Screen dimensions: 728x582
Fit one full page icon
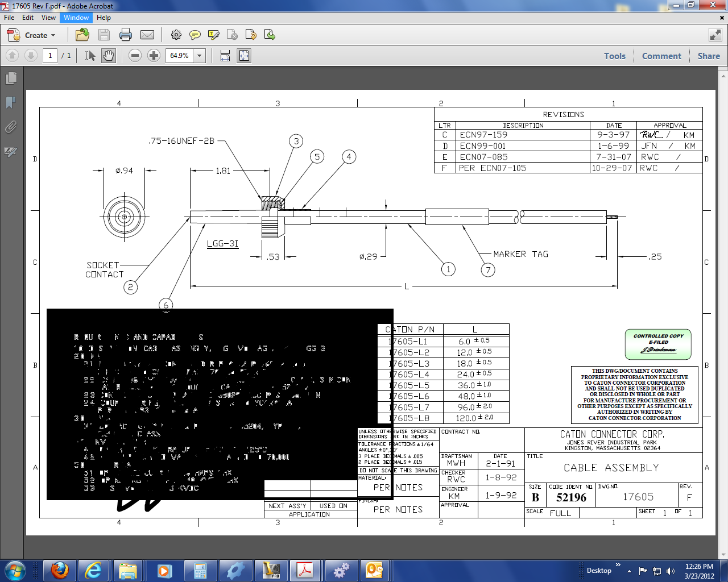click(244, 56)
